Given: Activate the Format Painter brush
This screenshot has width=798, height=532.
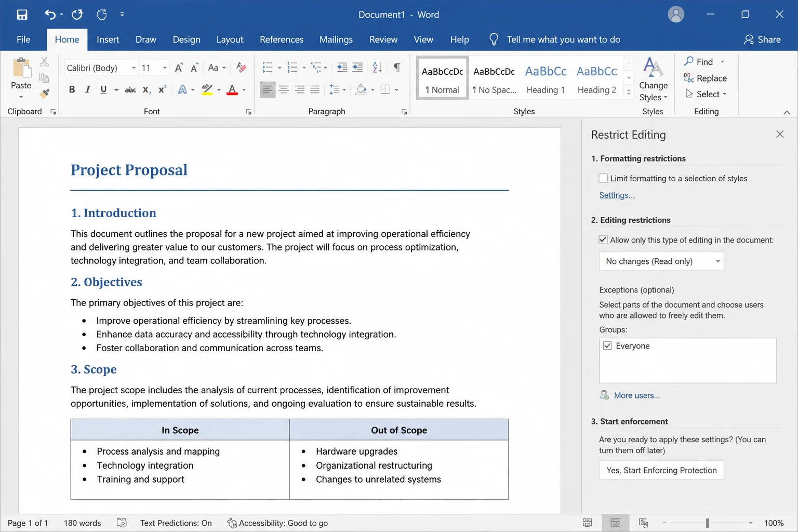Looking at the screenshot, I should (x=44, y=94).
